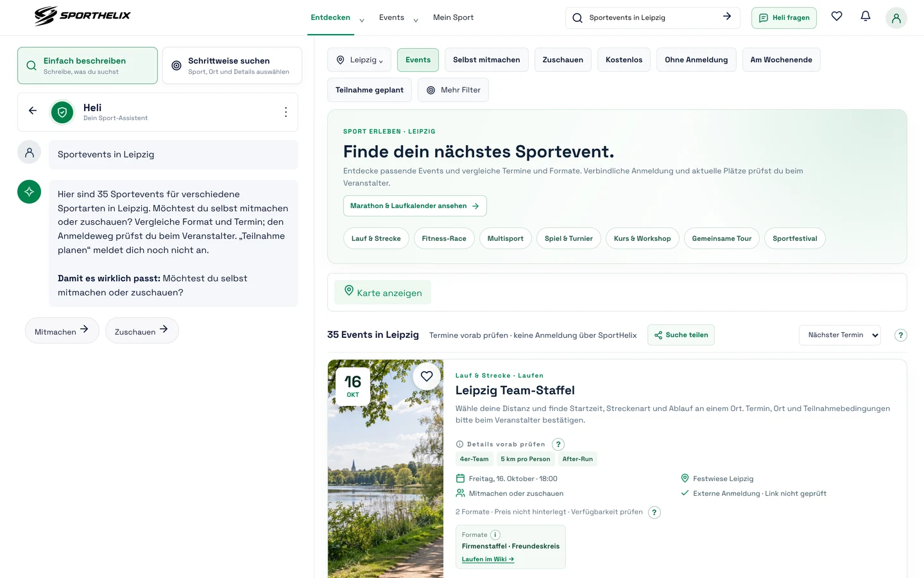This screenshot has width=924, height=578.
Task: Click the SportHelix logo
Action: 82,16
